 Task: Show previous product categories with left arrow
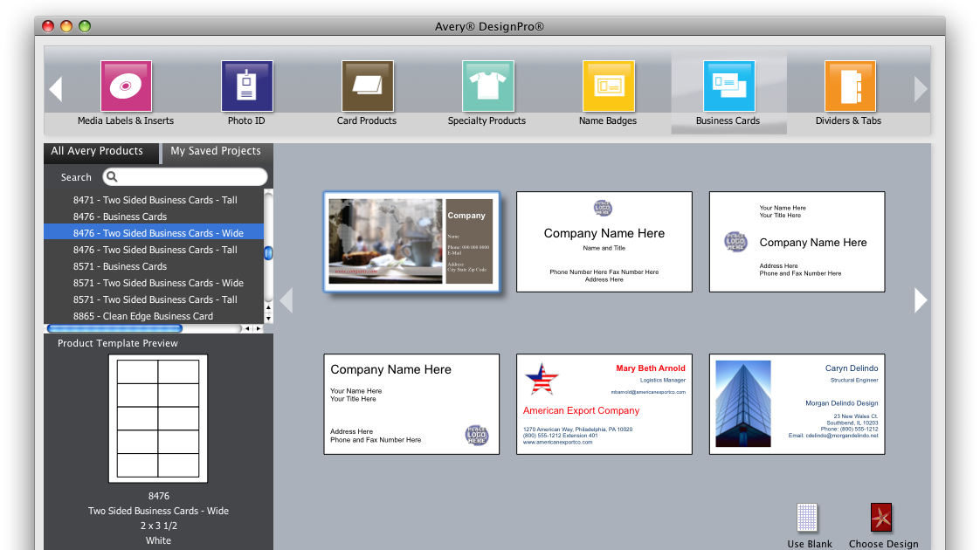tap(56, 89)
